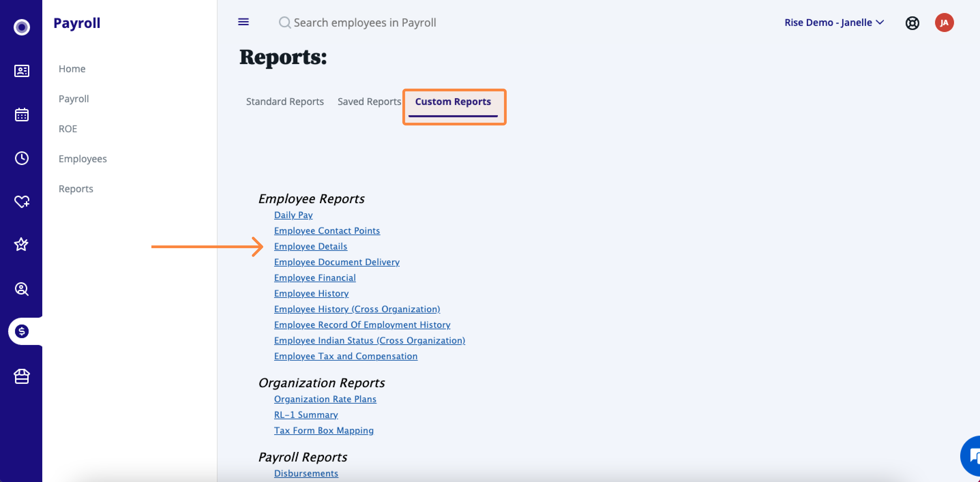
Task: Open Employee History (Cross Organization) link
Action: (x=357, y=309)
